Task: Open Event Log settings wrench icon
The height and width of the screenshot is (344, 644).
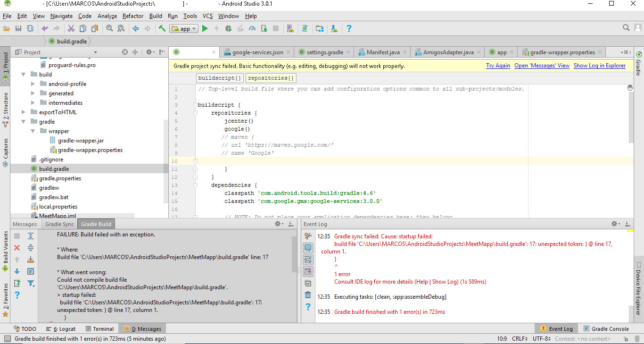Action: tap(308, 236)
